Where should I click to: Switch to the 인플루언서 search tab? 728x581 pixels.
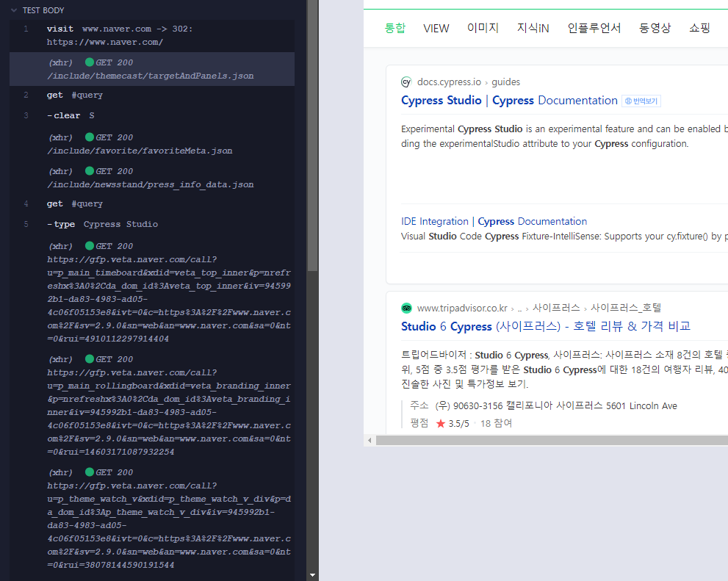click(594, 28)
